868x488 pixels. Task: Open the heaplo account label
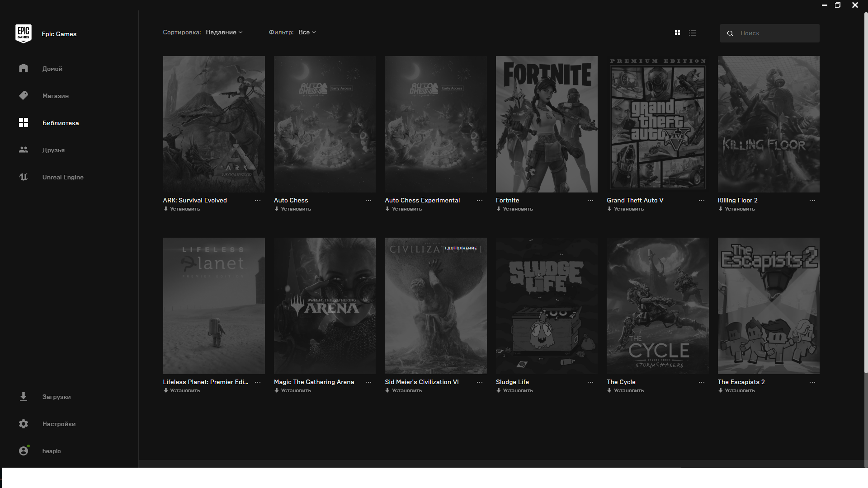52,451
